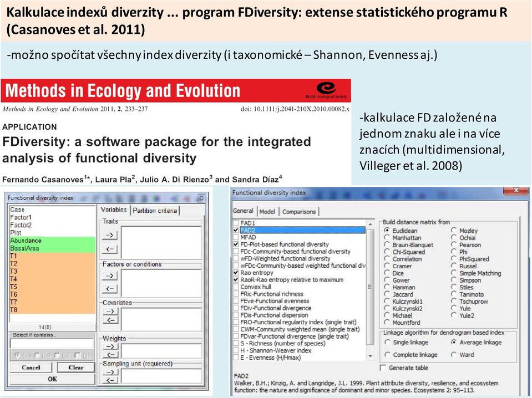Select Complete linkage algorithm

(x=387, y=354)
